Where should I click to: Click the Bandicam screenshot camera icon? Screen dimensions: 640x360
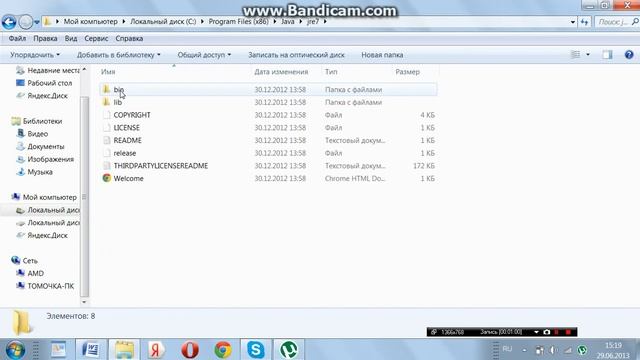[x=547, y=332]
